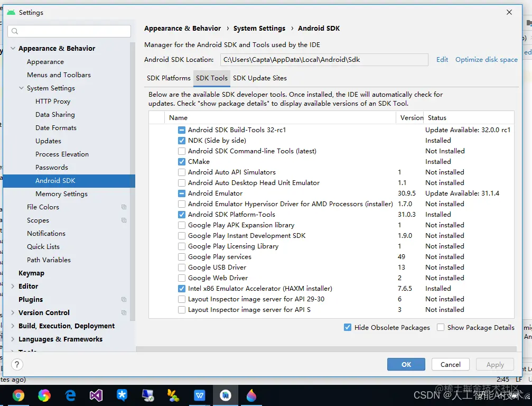Toggle Android Emulator checkbox
This screenshot has height=406, width=532.
[182, 193]
